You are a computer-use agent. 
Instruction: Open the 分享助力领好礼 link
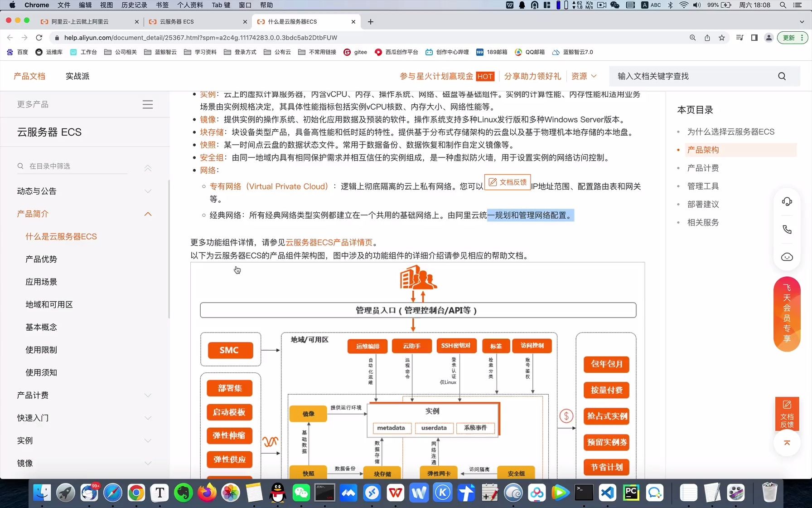click(533, 76)
